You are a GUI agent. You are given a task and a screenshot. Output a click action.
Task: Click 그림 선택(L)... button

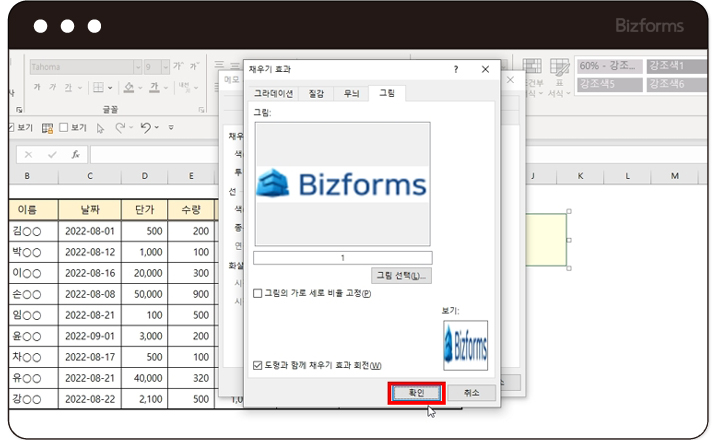pyautogui.click(x=401, y=276)
